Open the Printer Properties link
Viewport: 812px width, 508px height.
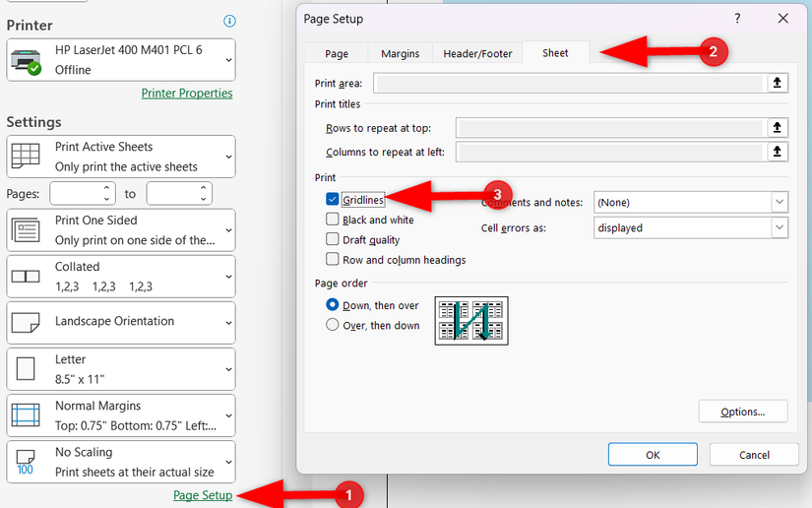(187, 94)
